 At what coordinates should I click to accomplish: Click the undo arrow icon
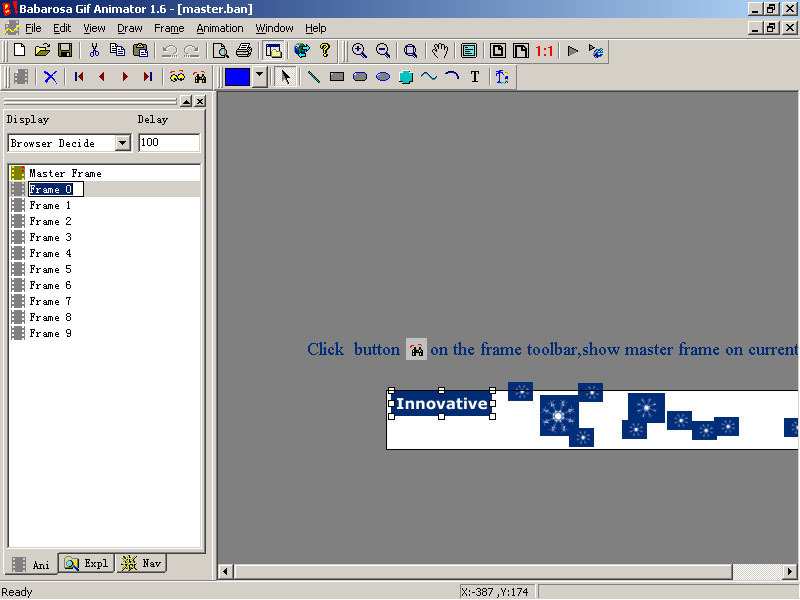pos(169,51)
